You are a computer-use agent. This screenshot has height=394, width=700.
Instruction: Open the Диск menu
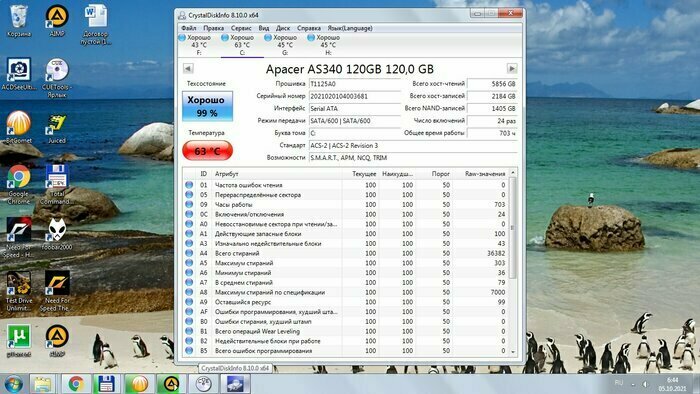coord(283,28)
